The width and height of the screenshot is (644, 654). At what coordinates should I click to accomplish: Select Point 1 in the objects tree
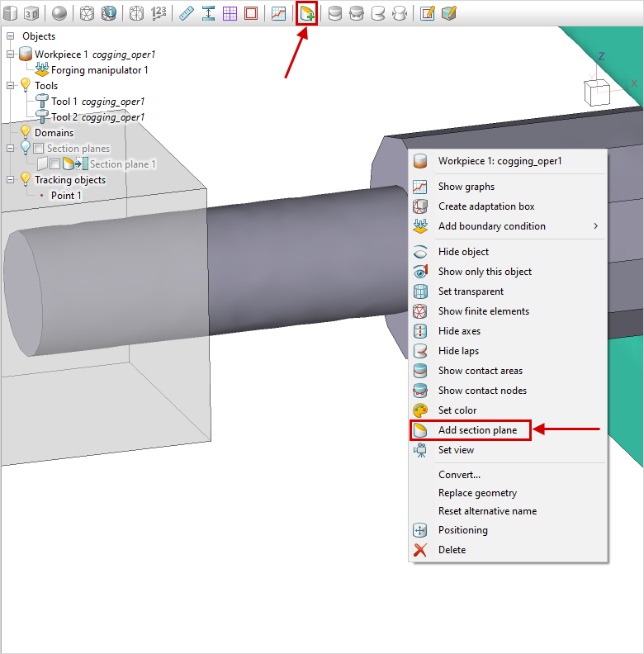[x=66, y=196]
